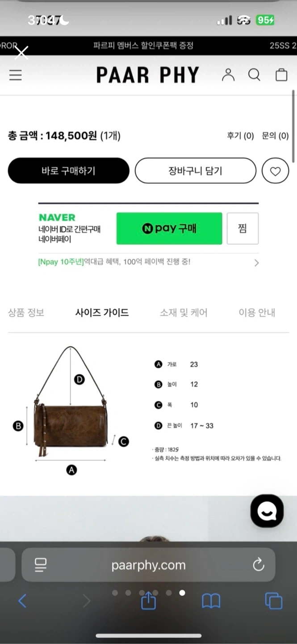This screenshot has width=297, height=644.
Task: Open Safari bookmarks book icon
Action: [x=211, y=601]
